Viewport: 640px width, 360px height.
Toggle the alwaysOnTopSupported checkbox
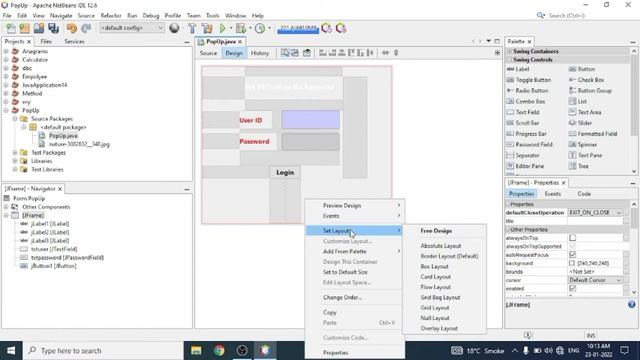(x=573, y=246)
